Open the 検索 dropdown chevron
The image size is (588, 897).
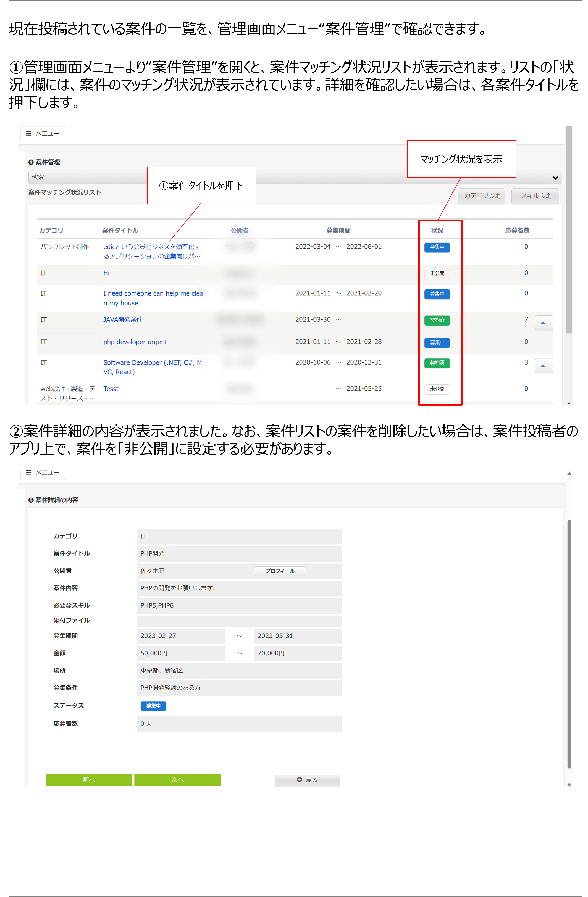click(555, 178)
